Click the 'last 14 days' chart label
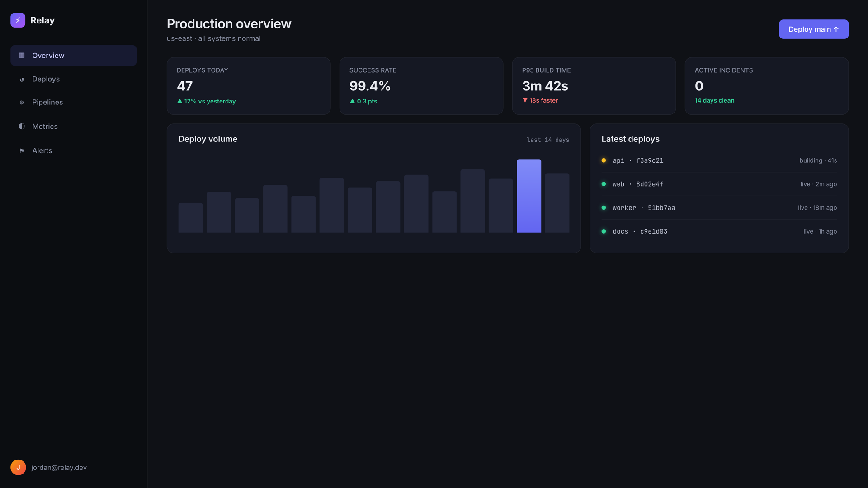 pos(548,140)
